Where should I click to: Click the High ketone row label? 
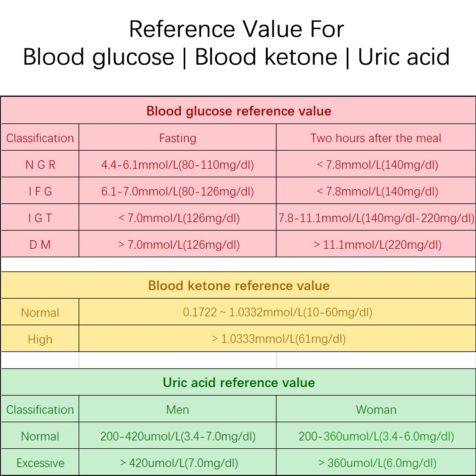point(40,339)
